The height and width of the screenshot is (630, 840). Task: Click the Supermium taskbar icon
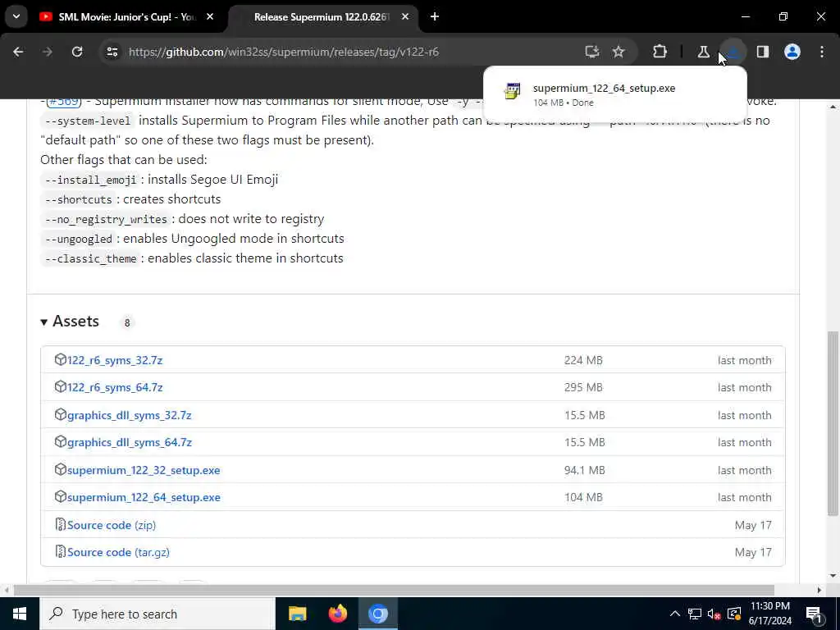tap(377, 614)
